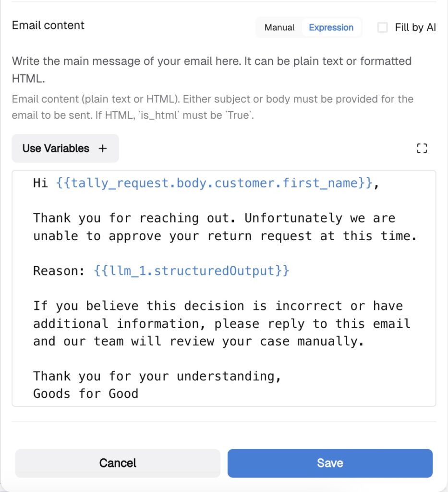This screenshot has height=492, width=448.
Task: Enable the Fill by AI checkbox
Action: (382, 27)
